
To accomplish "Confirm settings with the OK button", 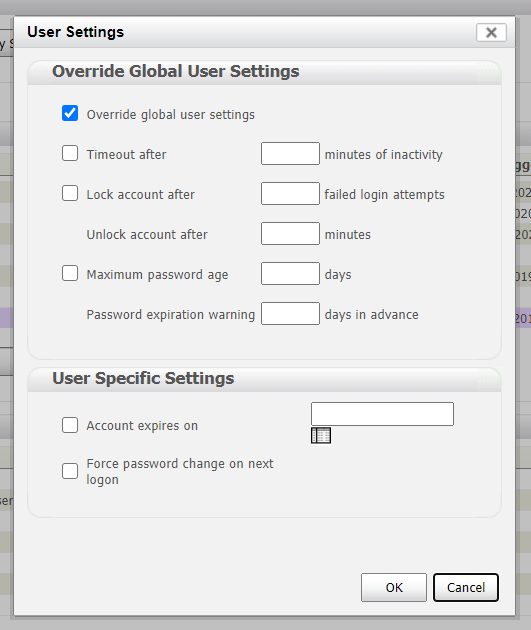I will (x=394, y=587).
